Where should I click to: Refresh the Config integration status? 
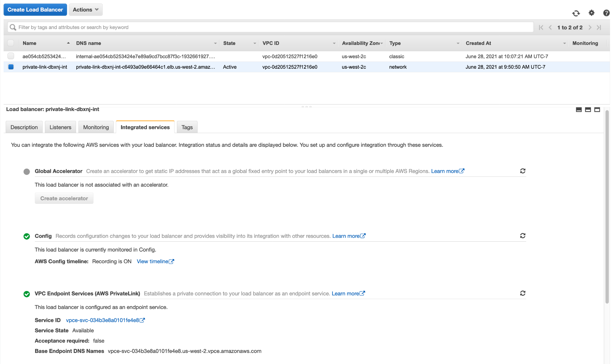pos(523,236)
